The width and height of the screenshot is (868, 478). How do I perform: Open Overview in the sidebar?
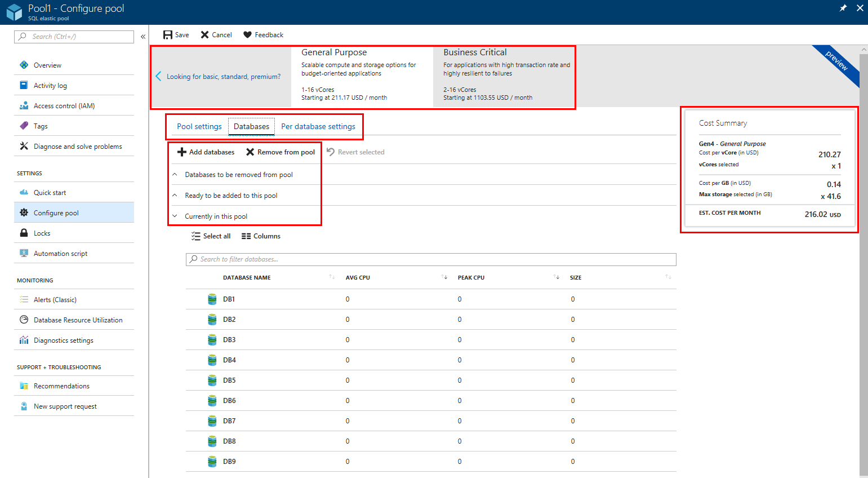tap(74, 65)
